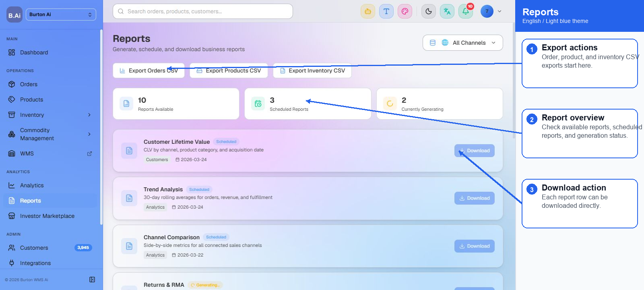The width and height of the screenshot is (644, 290).
Task: Download Trend Analysis report
Action: pos(475,198)
